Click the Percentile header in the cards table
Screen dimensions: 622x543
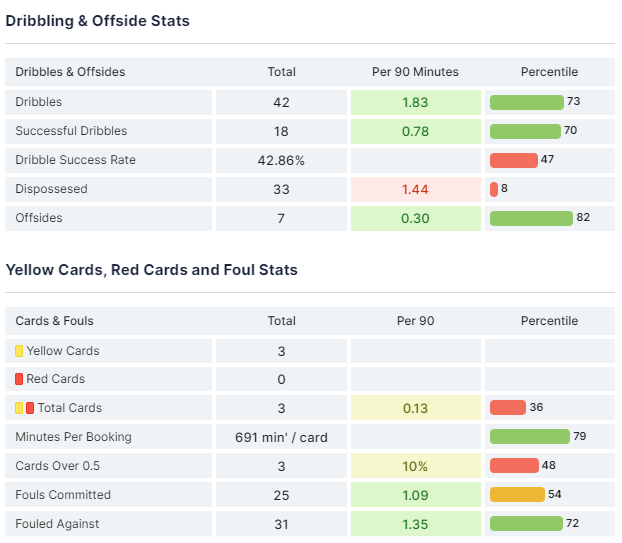(x=549, y=321)
